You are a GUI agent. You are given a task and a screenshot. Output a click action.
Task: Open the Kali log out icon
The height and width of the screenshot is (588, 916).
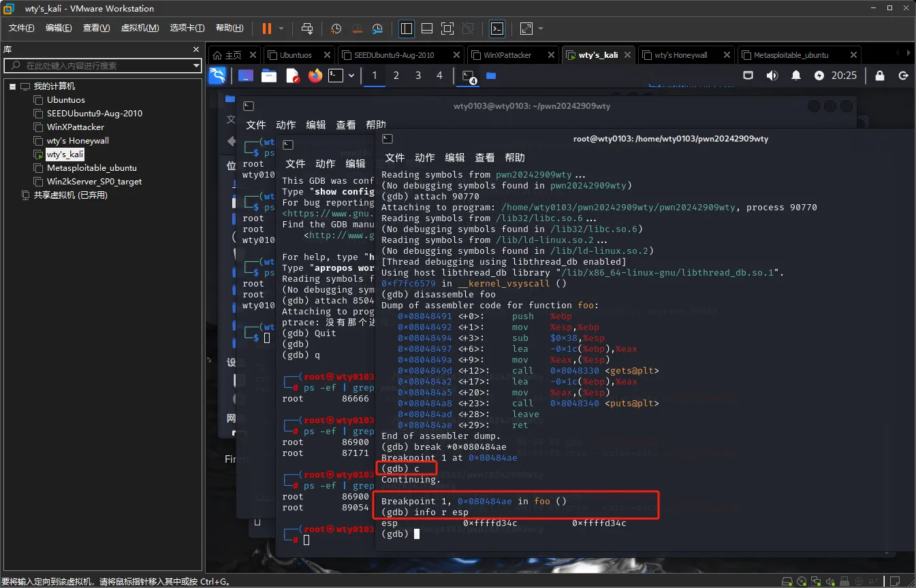tap(904, 76)
